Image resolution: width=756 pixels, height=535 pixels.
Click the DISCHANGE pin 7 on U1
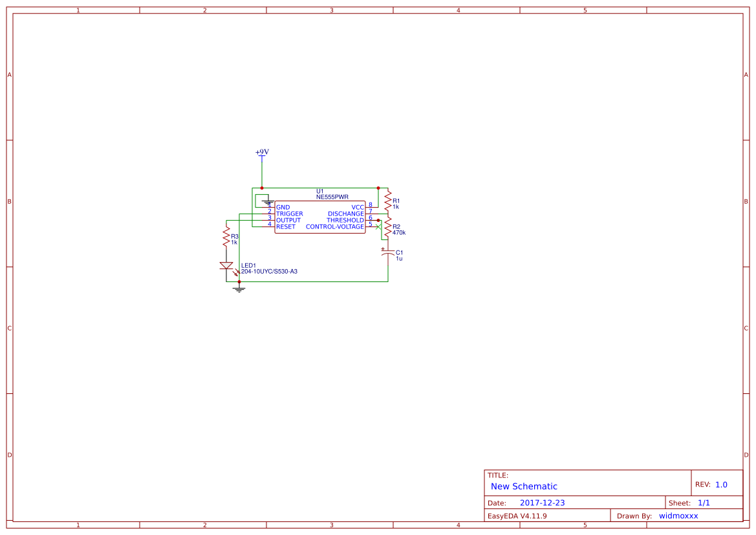coord(369,213)
